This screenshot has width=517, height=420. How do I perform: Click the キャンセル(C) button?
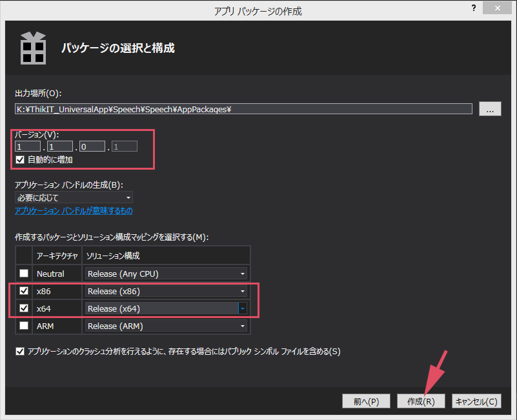pos(476,401)
